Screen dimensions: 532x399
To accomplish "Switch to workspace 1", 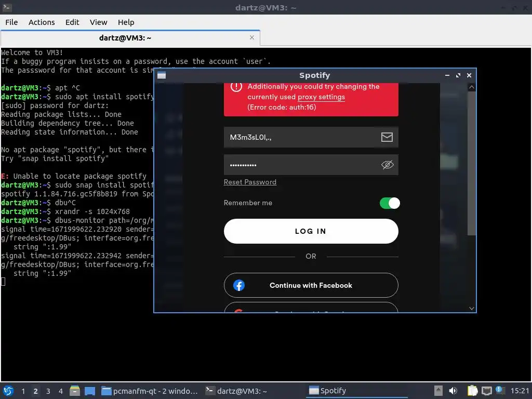I will [x=23, y=391].
